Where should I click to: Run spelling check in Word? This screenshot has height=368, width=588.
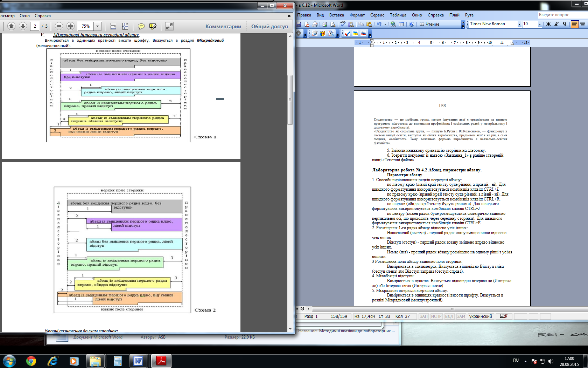(343, 24)
